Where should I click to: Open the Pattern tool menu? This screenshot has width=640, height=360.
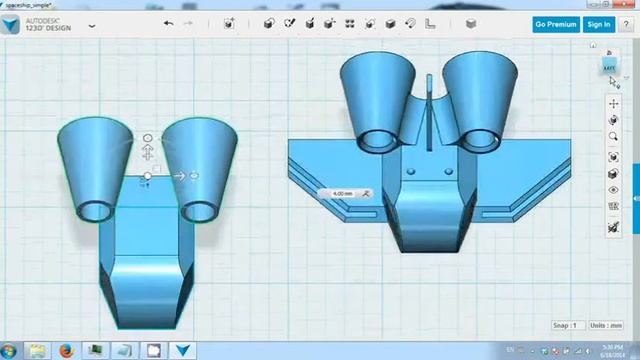[x=350, y=24]
